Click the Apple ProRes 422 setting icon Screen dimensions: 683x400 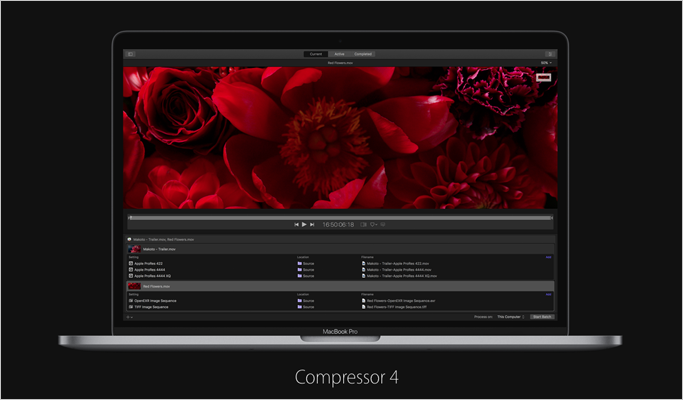(131, 264)
